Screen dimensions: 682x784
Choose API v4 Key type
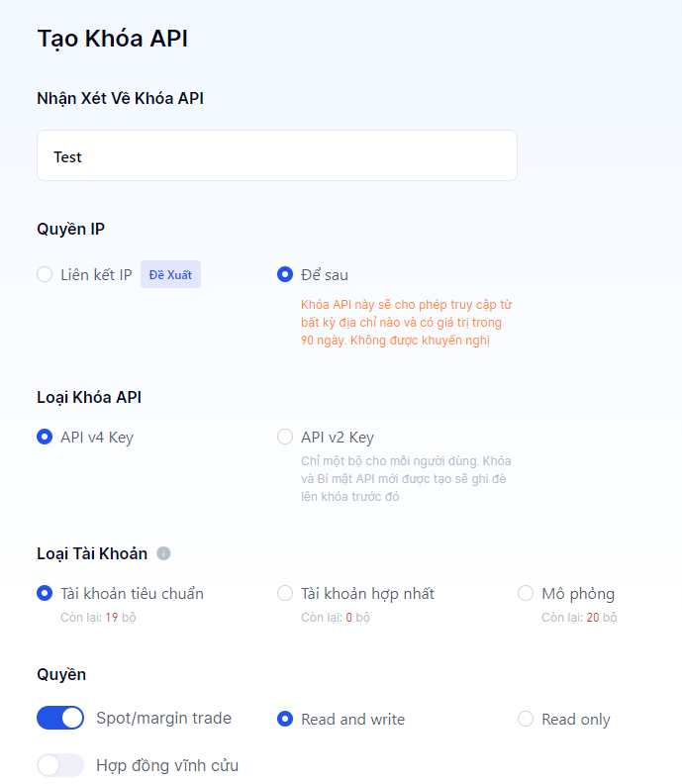[45, 437]
